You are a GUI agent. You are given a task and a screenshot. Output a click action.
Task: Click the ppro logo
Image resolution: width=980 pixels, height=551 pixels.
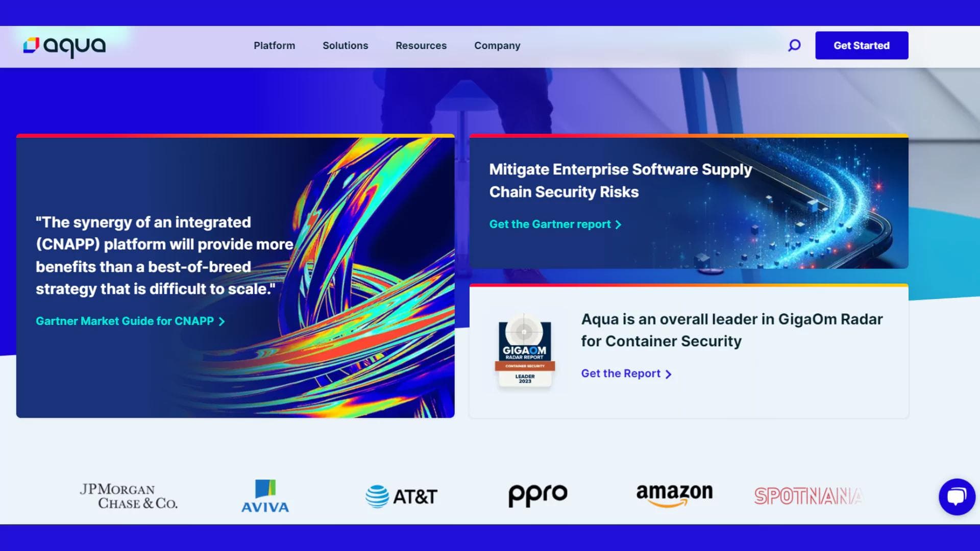click(537, 494)
